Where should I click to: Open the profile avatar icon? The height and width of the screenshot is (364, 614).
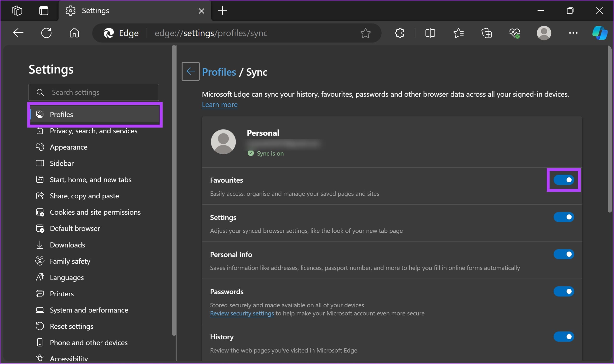544,33
